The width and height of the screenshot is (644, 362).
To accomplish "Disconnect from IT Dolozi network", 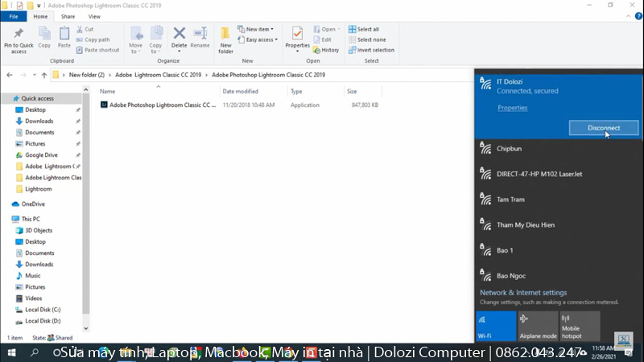I will coord(603,127).
